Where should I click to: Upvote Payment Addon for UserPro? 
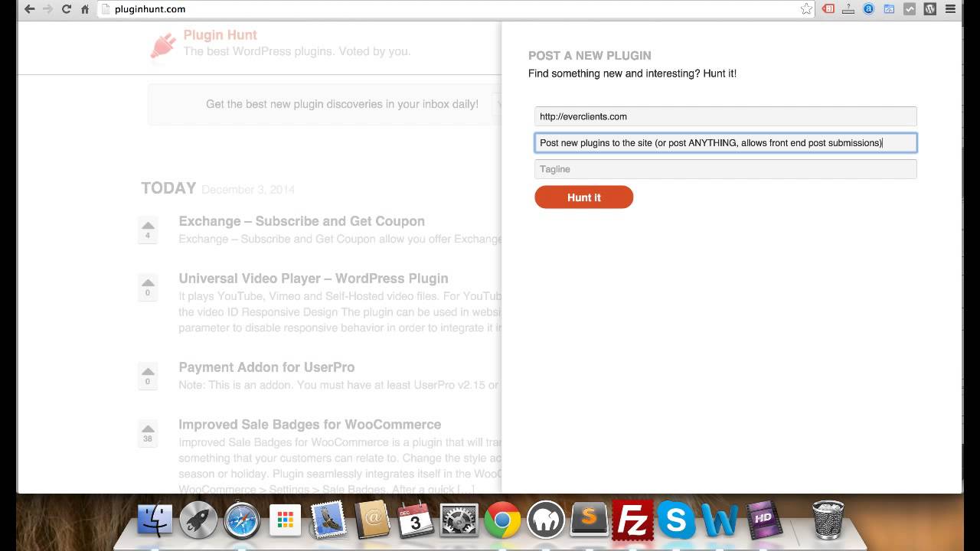tap(148, 376)
